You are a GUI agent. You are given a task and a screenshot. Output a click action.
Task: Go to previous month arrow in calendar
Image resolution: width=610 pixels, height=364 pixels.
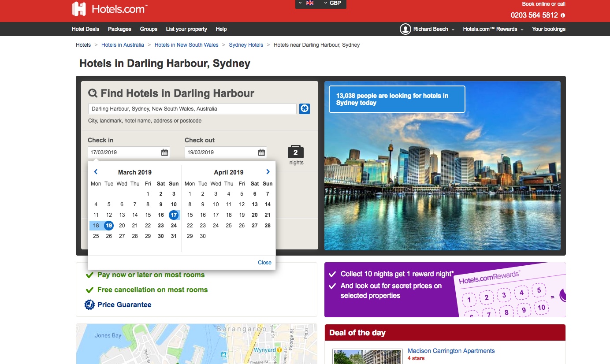(x=96, y=172)
